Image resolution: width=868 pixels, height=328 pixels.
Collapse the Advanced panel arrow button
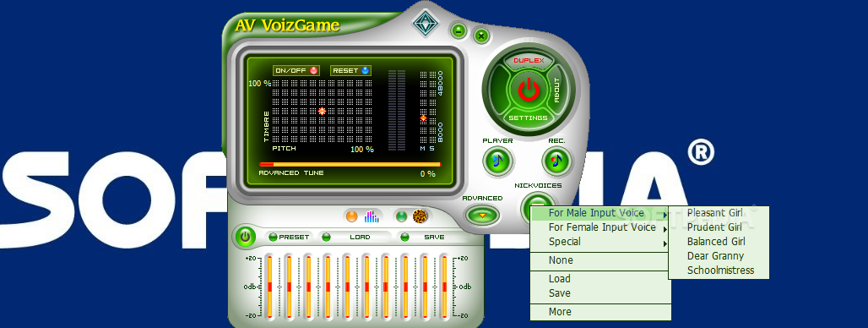(482, 215)
